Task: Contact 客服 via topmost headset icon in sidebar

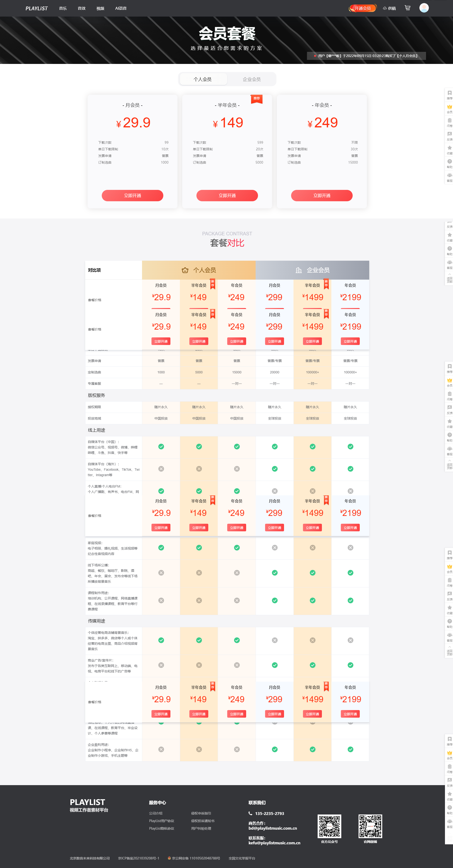Action: point(449,175)
